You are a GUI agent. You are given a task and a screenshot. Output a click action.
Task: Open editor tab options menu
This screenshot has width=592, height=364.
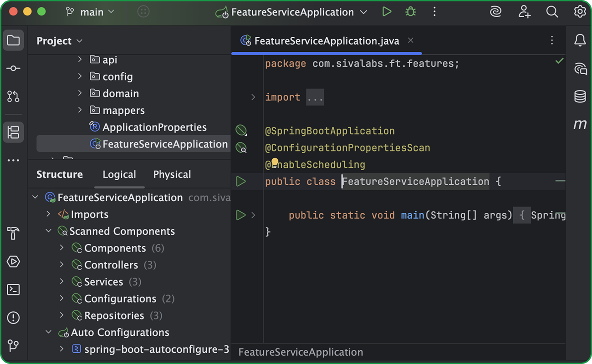click(552, 40)
